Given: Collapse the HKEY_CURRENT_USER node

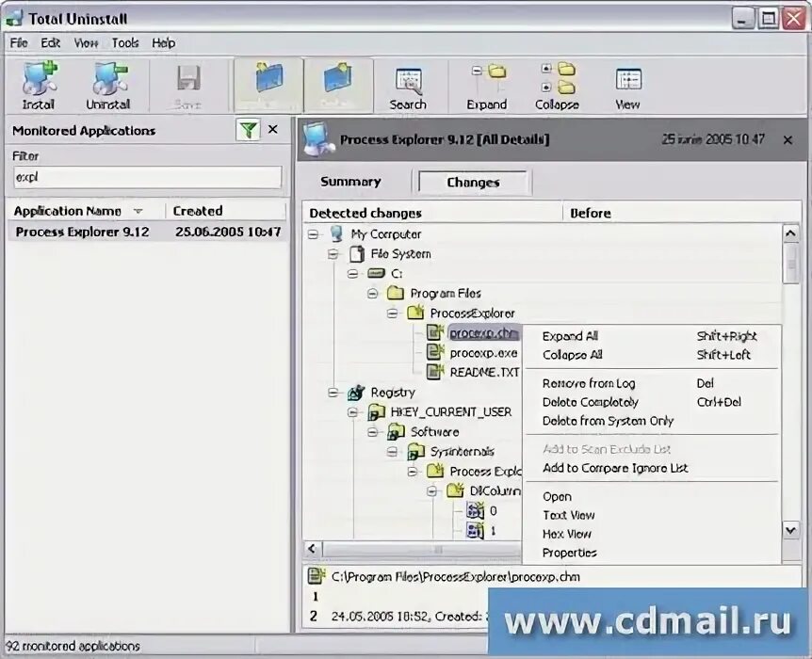Looking at the screenshot, I should tap(352, 412).
